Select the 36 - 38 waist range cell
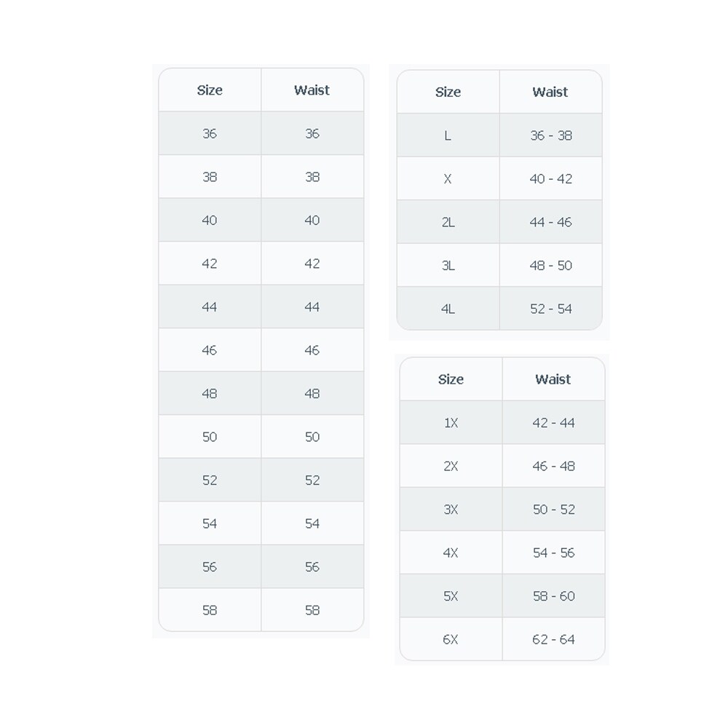 pyautogui.click(x=550, y=135)
